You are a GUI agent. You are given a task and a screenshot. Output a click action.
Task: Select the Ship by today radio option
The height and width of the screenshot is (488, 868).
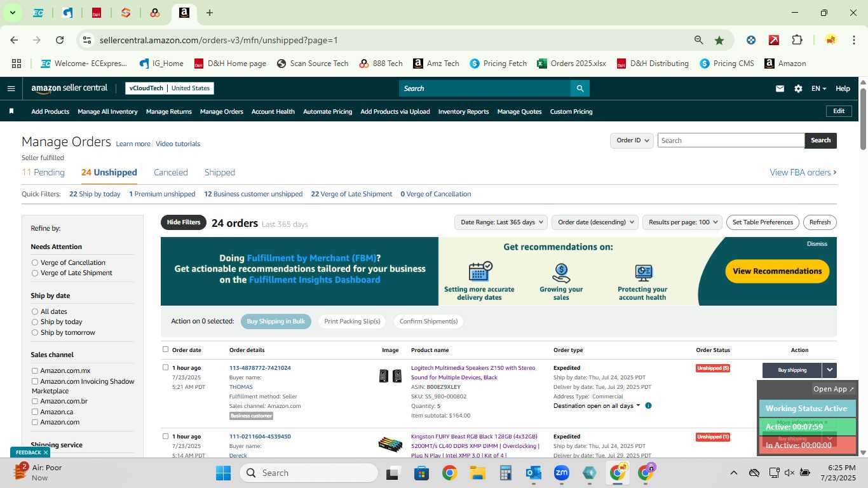(35, 322)
